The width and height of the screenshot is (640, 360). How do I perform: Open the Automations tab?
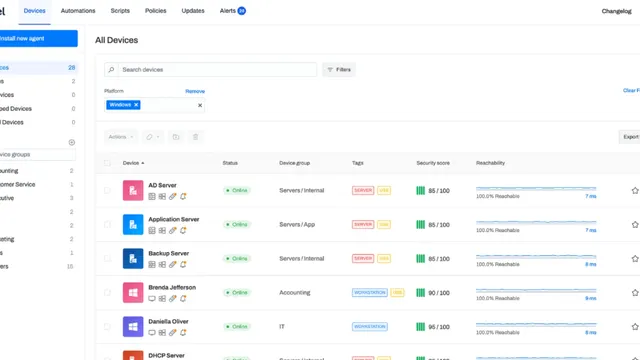[78, 11]
